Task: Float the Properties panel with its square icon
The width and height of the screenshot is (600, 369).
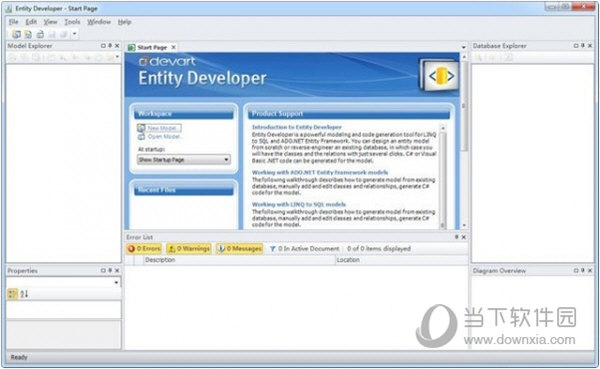Action: [103, 270]
